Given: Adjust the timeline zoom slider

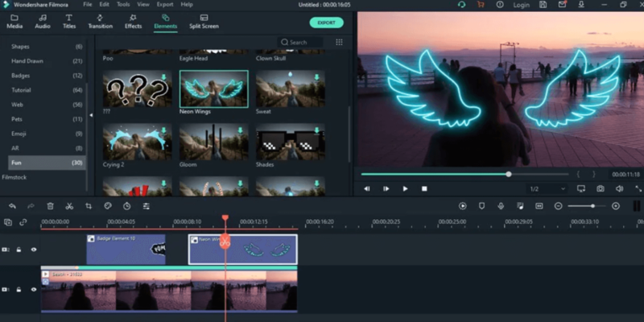Looking at the screenshot, I should 587,206.
